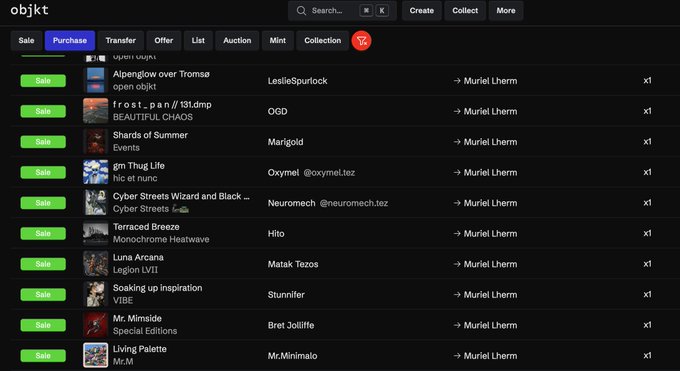
Task: Open Shards of Summer thumbnail
Action: (x=95, y=141)
